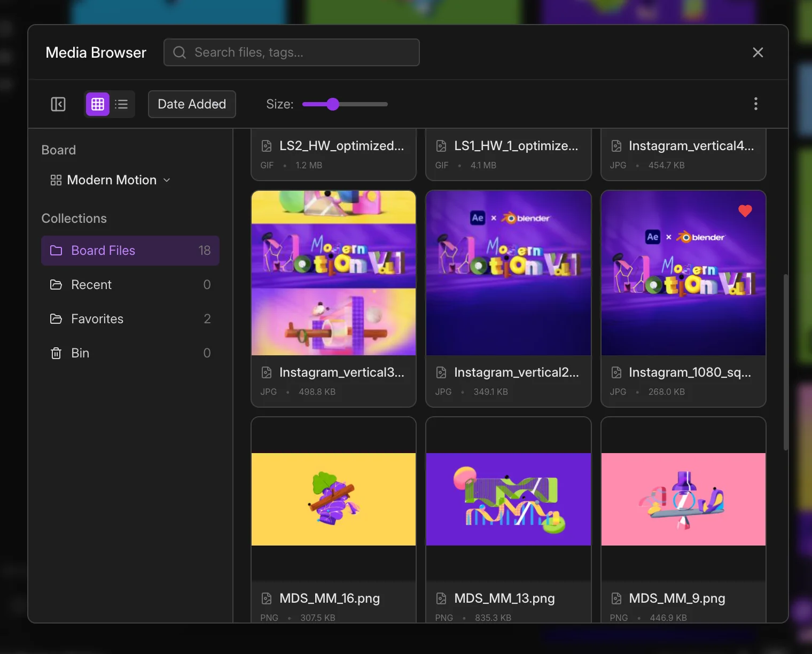This screenshot has width=812, height=654.
Task: Click the chevron next to Modern Motion
Action: (x=167, y=180)
